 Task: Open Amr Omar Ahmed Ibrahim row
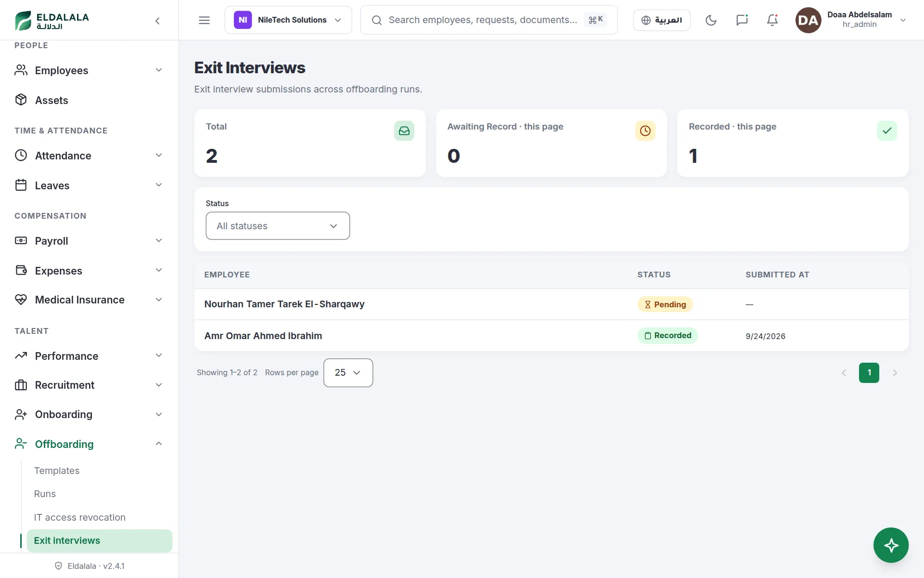point(551,336)
